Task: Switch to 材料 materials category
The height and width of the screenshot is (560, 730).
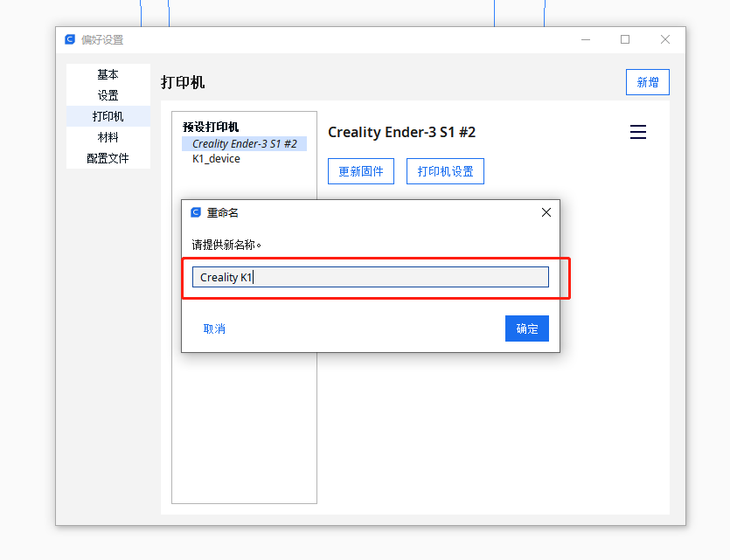Action: point(108,137)
